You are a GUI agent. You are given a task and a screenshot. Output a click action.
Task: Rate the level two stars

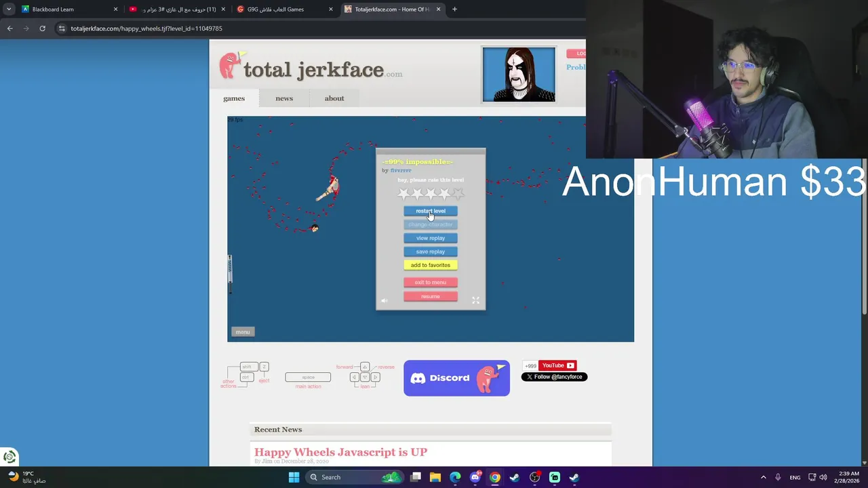coord(418,194)
